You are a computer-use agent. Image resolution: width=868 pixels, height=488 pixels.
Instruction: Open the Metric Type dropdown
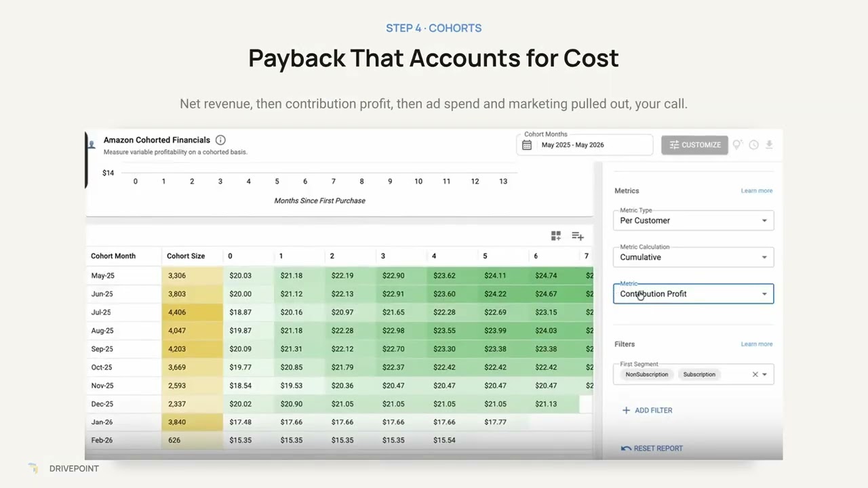694,220
